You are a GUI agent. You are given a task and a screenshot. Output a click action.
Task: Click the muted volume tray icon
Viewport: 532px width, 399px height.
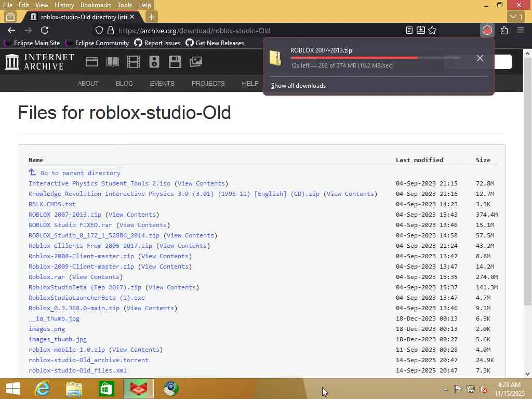[x=483, y=390]
